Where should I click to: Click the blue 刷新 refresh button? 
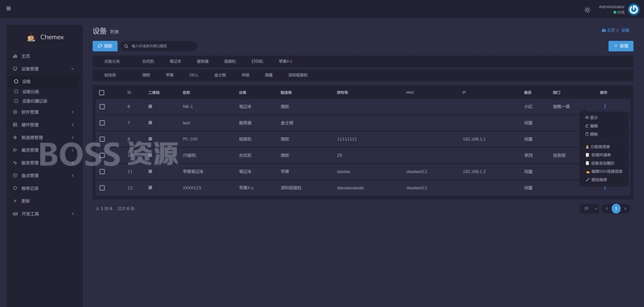click(105, 46)
